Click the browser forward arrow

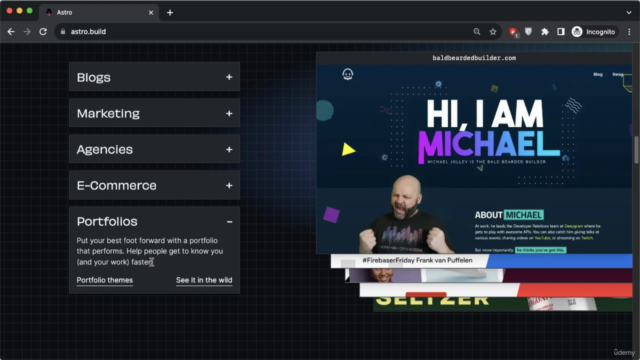(27, 32)
